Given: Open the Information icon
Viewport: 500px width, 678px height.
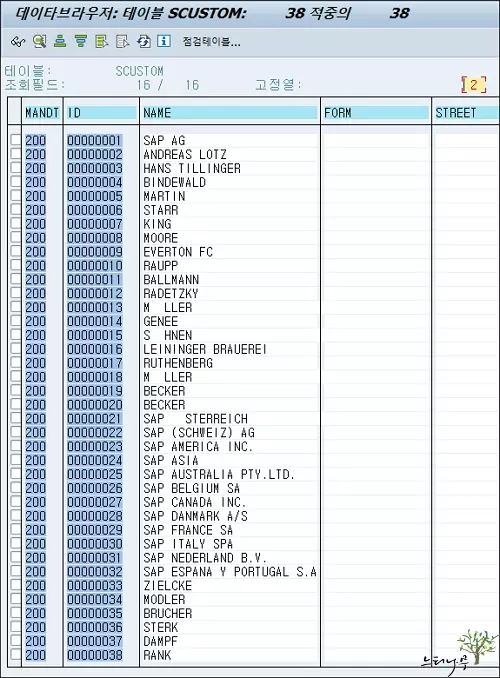Looking at the screenshot, I should point(163,41).
